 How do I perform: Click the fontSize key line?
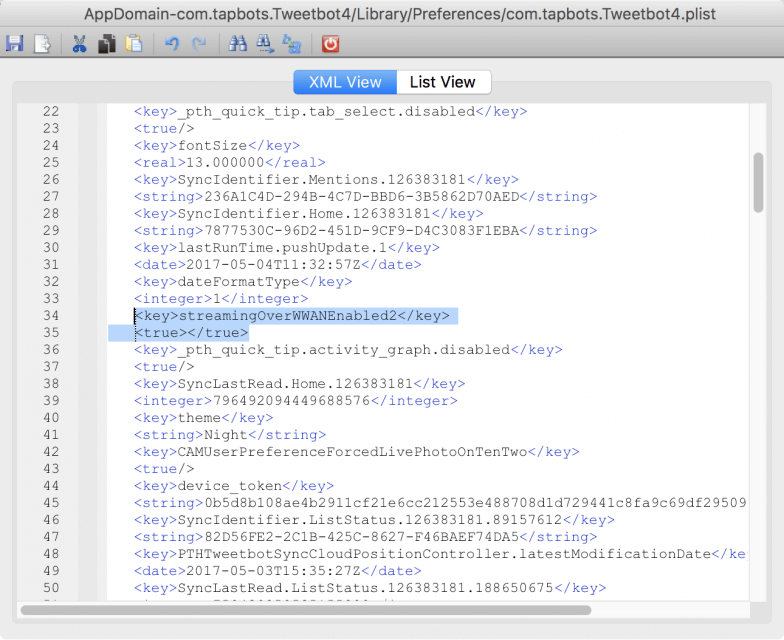pos(217,146)
